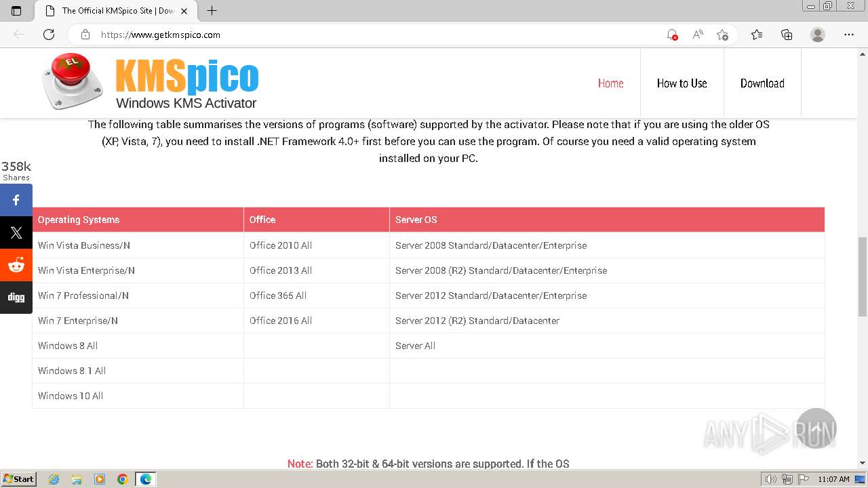
Task: Open the Download menu item
Action: click(762, 83)
